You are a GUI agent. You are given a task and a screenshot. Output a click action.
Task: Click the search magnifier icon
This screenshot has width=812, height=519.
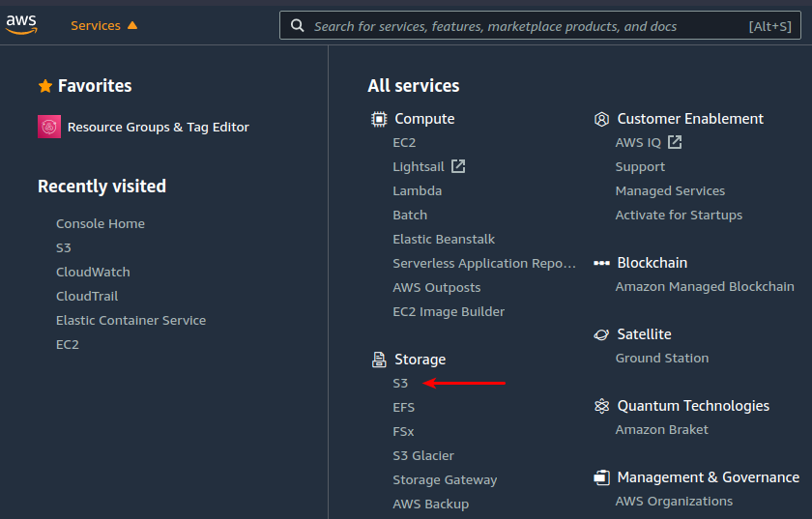[298, 25]
